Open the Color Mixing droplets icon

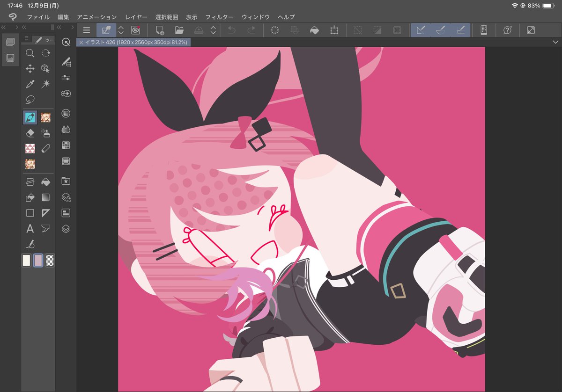point(66,129)
